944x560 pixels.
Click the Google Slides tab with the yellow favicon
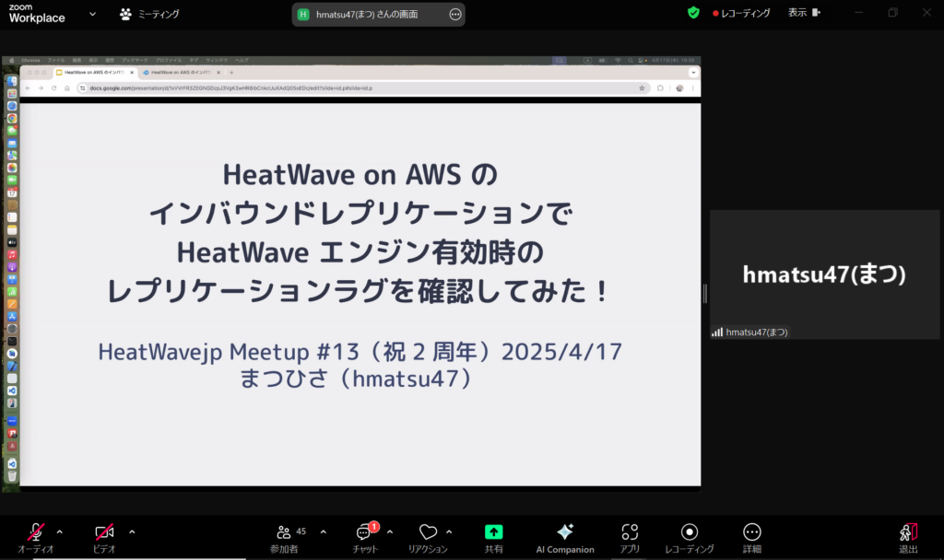[x=95, y=72]
